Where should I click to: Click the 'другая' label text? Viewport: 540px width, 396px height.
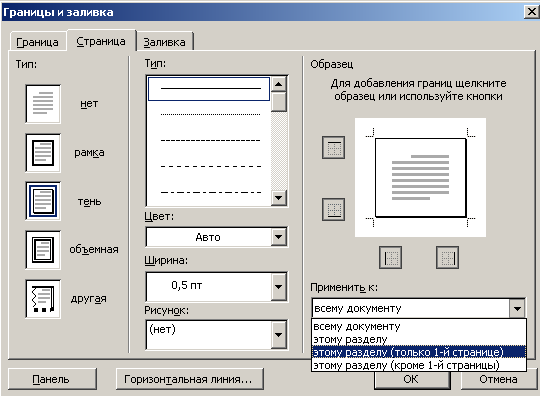[x=89, y=299]
